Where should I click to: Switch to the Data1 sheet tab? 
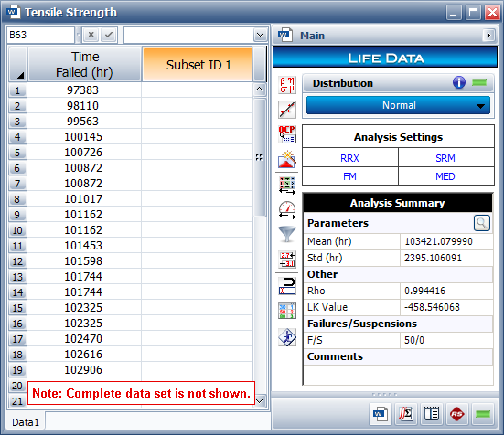click(26, 422)
